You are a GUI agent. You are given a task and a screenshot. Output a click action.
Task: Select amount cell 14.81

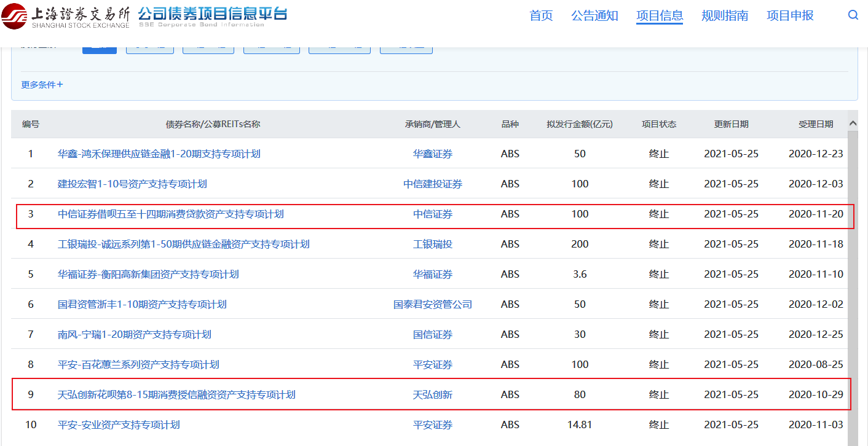point(580,424)
